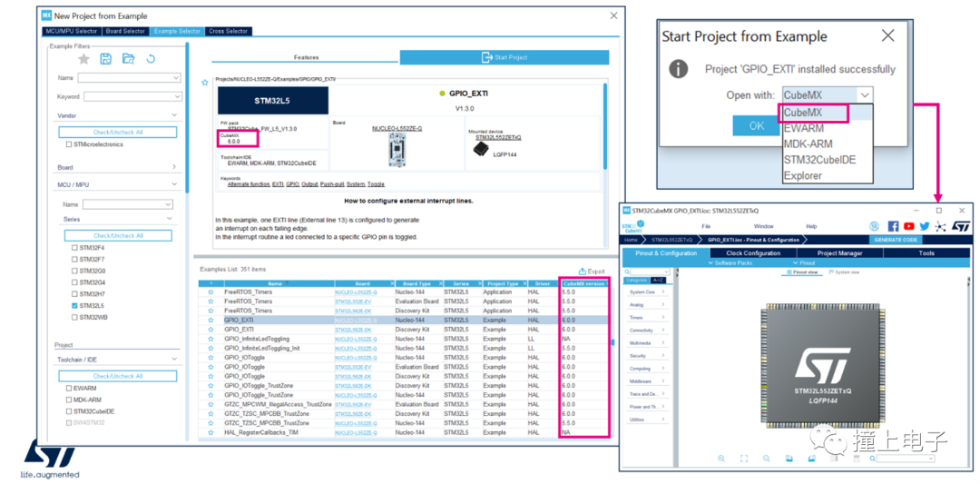
Task: Choose EWARM from Open with list
Action: 804,128
